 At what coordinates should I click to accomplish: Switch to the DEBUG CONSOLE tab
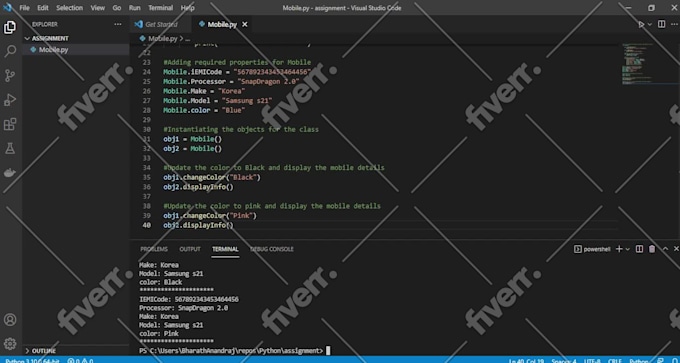(271, 249)
